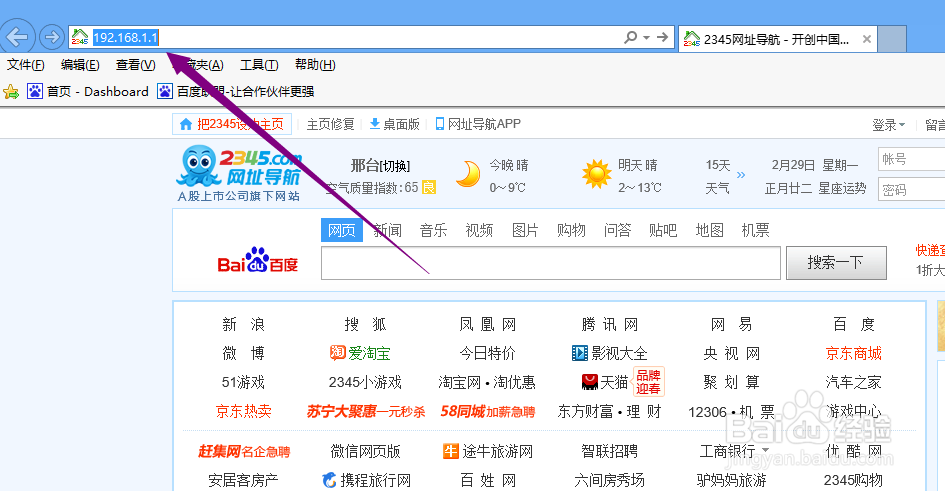The width and height of the screenshot is (945, 491).
Task: Click the Baidu search input box
Action: [x=551, y=263]
